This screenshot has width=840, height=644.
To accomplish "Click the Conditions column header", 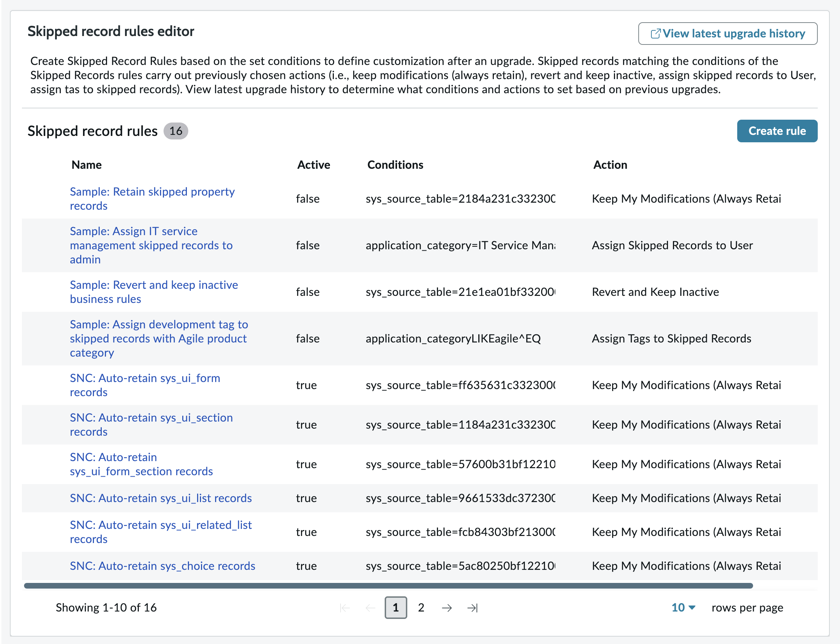I will pyautogui.click(x=395, y=165).
